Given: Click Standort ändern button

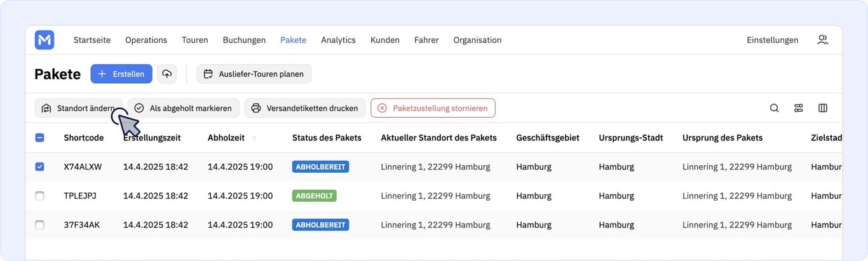Looking at the screenshot, I should (x=79, y=108).
